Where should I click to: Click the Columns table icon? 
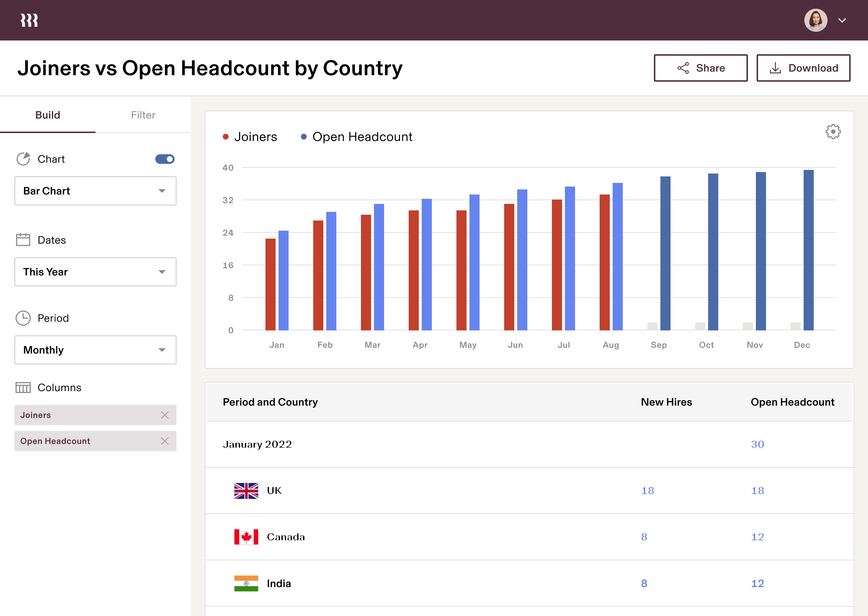coord(23,388)
